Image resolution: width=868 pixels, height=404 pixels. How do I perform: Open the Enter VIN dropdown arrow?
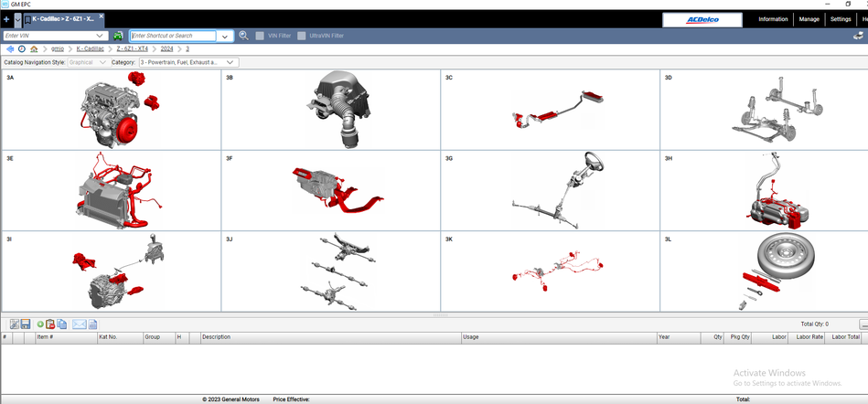tap(100, 36)
